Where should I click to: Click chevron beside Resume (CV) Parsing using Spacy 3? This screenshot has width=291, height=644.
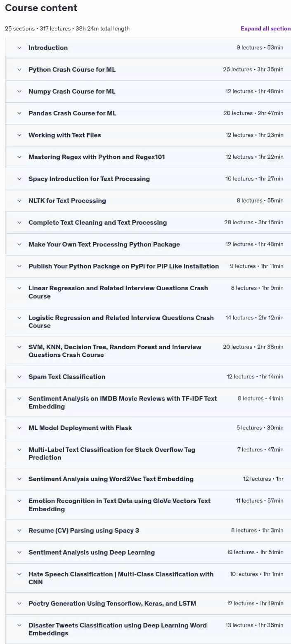coord(19,531)
